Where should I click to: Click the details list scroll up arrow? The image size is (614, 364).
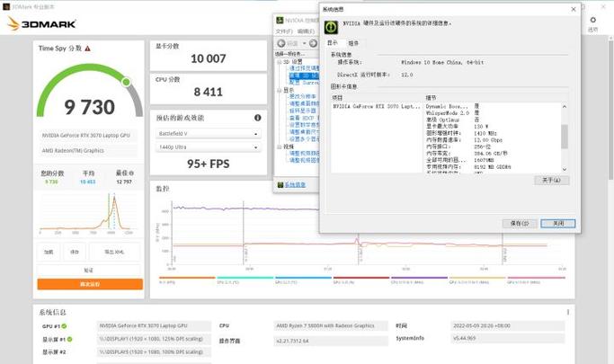[565, 106]
